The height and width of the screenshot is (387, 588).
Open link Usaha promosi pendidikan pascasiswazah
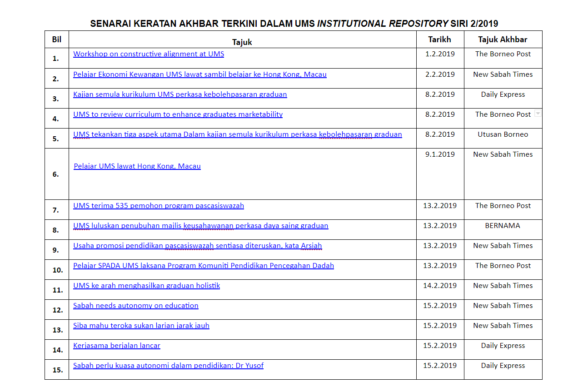(x=198, y=246)
